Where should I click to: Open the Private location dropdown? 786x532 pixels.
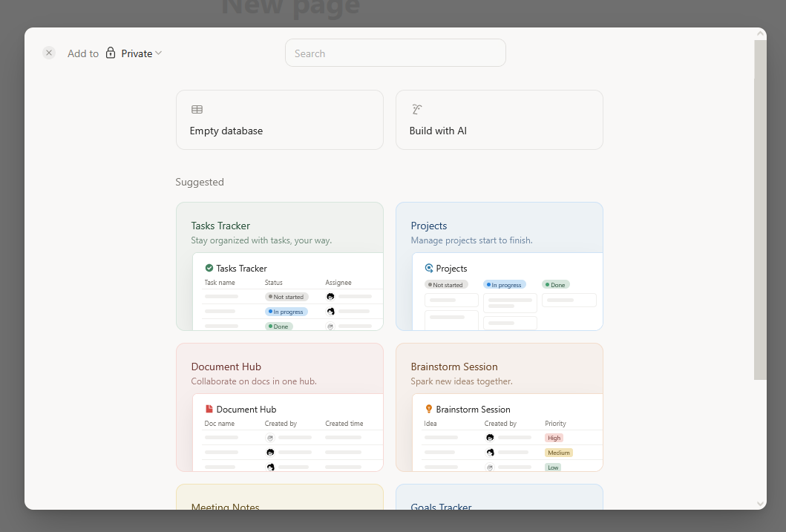point(141,53)
